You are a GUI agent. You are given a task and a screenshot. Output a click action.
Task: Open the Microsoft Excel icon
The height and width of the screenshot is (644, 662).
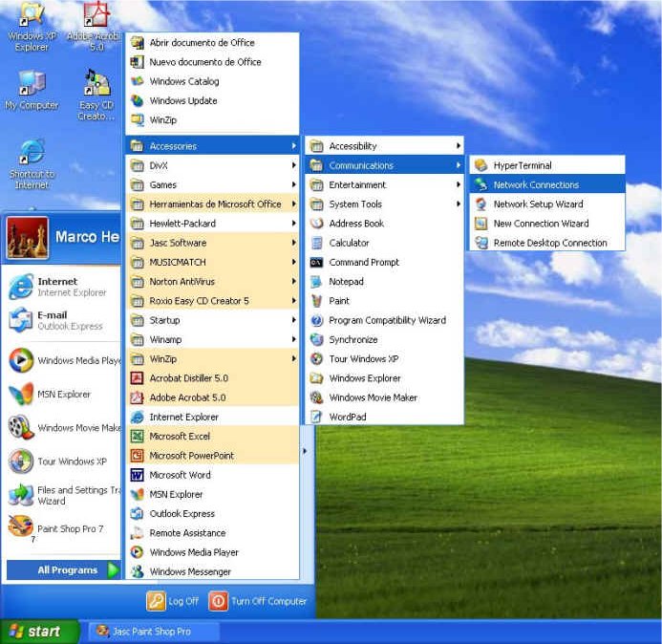pos(137,437)
